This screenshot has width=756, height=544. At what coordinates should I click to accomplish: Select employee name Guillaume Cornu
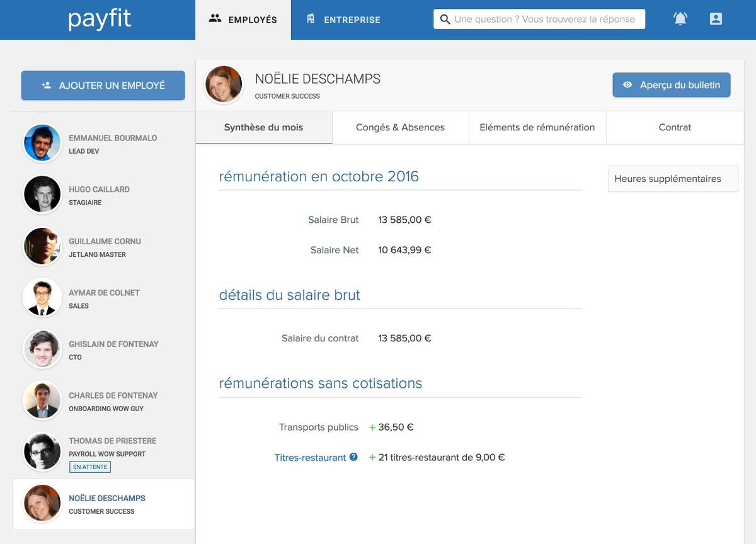point(105,241)
